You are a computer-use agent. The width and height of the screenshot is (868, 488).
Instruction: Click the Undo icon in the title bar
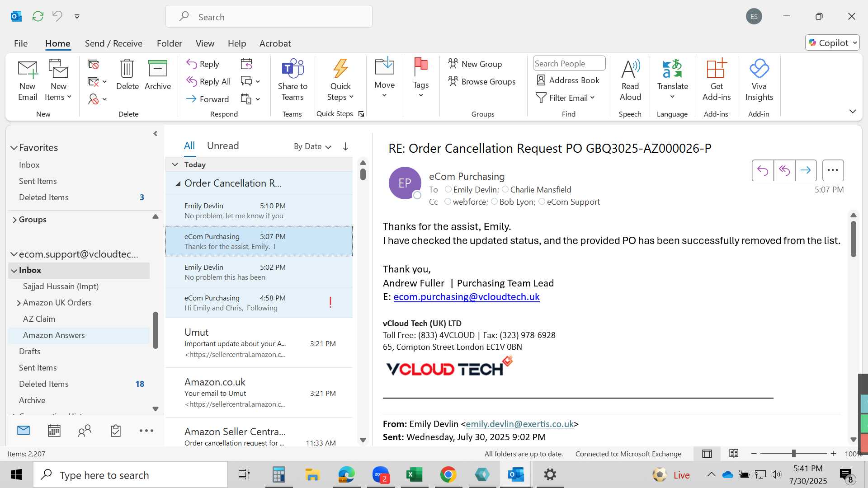pyautogui.click(x=57, y=16)
